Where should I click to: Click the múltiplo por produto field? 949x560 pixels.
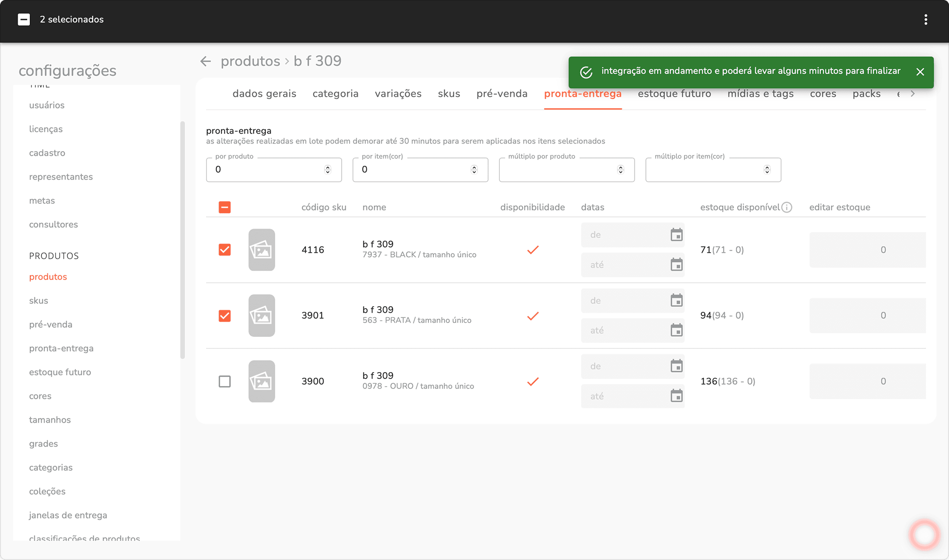coord(567,169)
